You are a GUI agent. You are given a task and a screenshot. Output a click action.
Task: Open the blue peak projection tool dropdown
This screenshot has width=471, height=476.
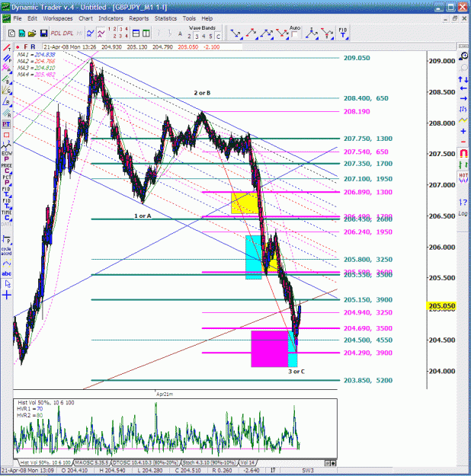point(312,34)
